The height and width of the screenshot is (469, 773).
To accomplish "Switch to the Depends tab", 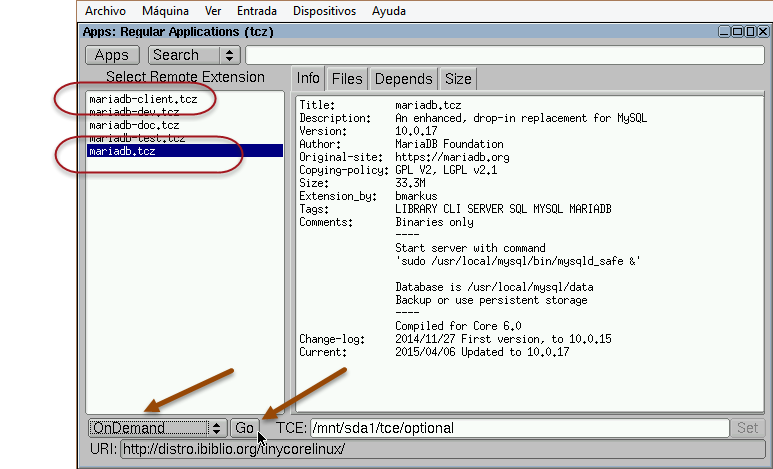I will [x=403, y=79].
